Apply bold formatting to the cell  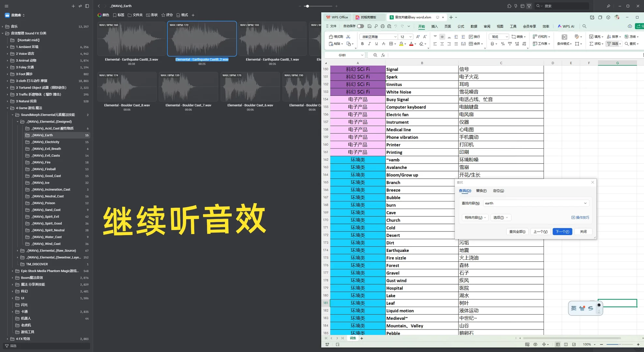[x=363, y=44]
